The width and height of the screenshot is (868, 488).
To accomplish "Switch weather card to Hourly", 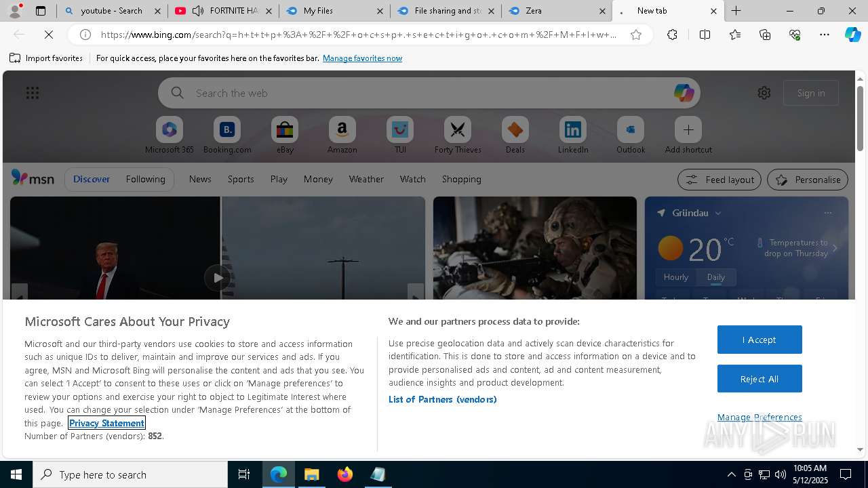I will click(675, 277).
